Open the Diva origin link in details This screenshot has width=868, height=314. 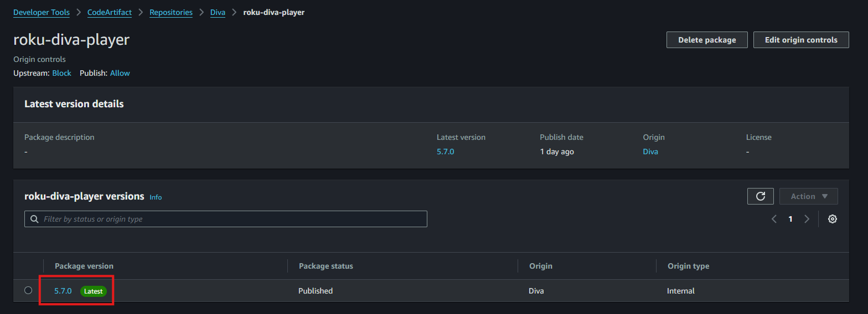tap(650, 151)
